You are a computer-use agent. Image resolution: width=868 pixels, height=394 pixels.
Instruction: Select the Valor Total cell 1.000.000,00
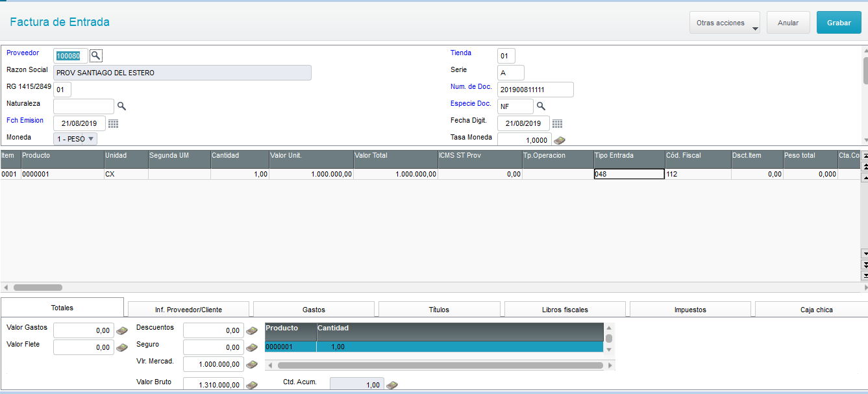point(395,174)
